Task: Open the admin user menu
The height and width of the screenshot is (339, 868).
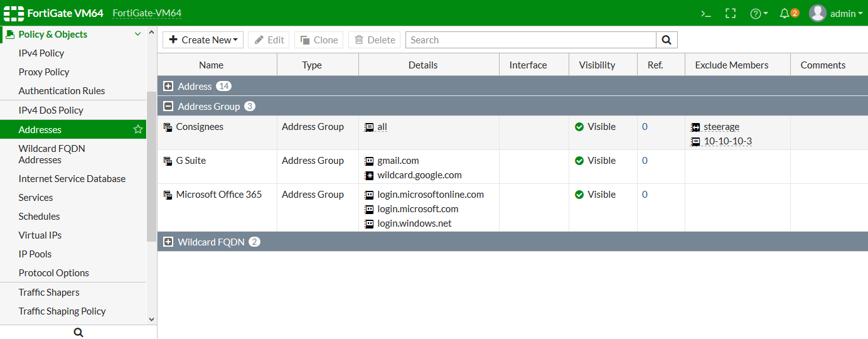Action: [836, 13]
